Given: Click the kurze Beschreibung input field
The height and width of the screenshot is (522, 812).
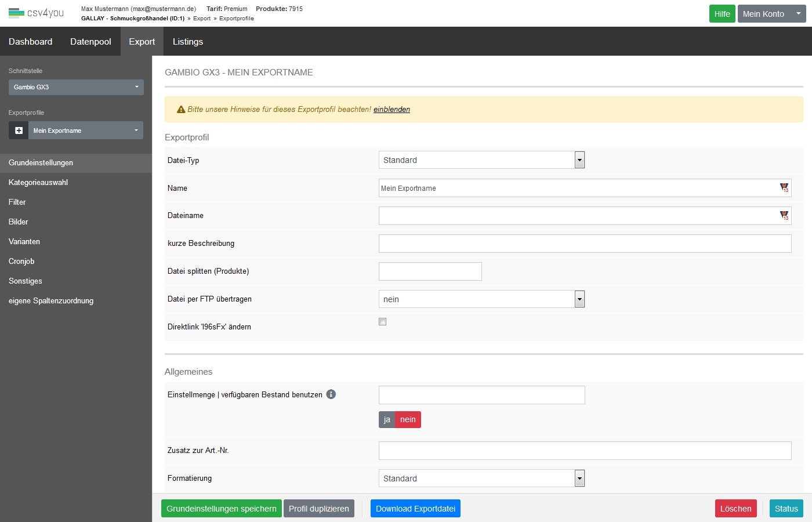Looking at the screenshot, I should (x=585, y=244).
